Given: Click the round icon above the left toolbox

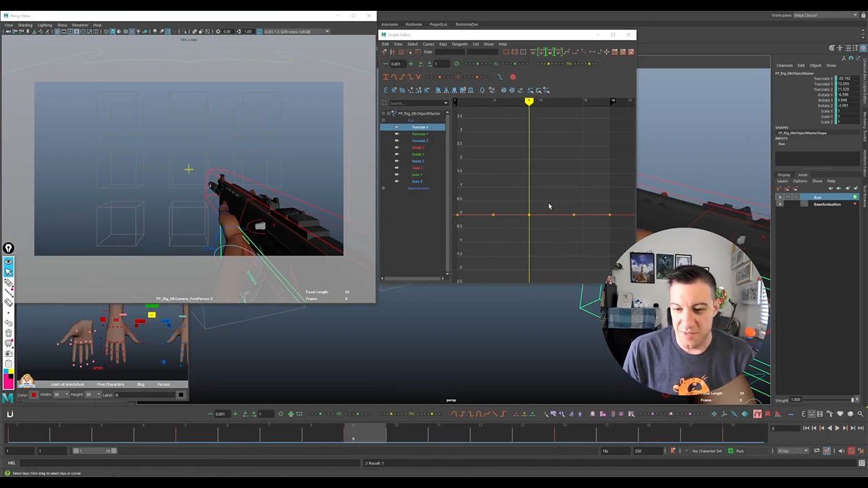Looking at the screenshot, I should tap(8, 249).
